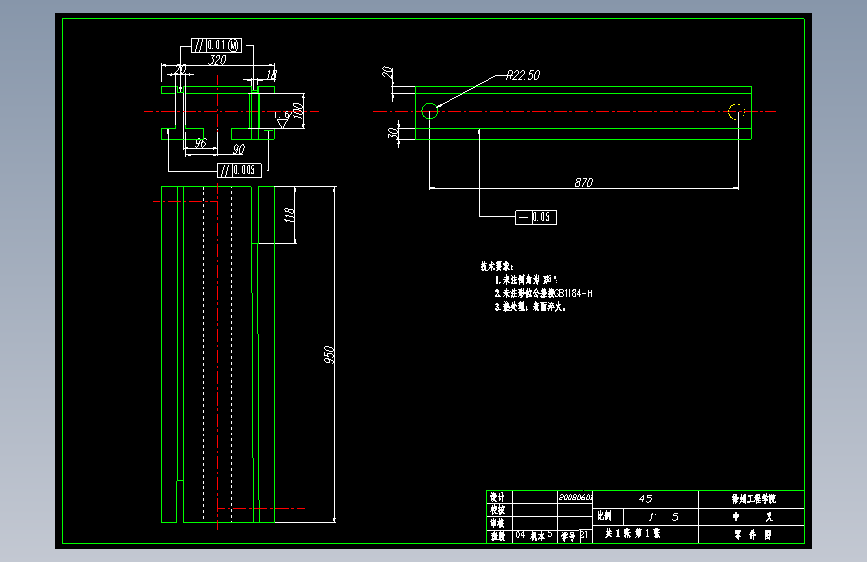Click the yellow dashed circle on right
The width and height of the screenshot is (867, 562).
(x=737, y=111)
